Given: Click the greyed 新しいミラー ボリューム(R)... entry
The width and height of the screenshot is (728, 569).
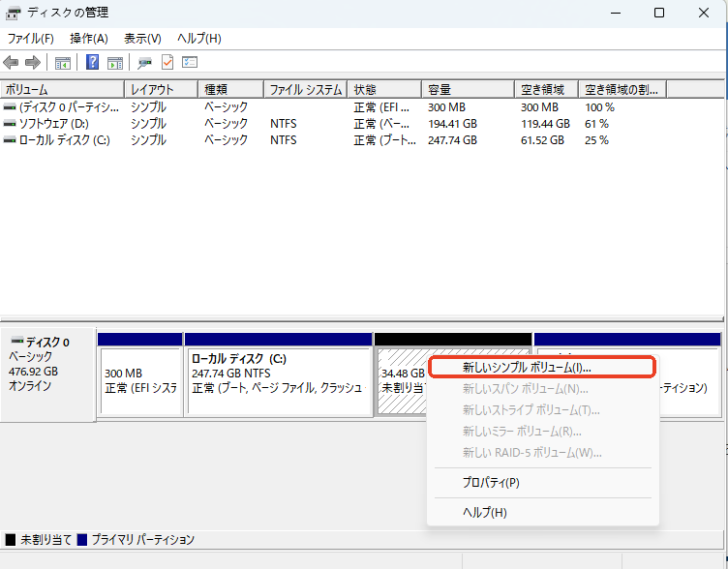Looking at the screenshot, I should (542, 432).
